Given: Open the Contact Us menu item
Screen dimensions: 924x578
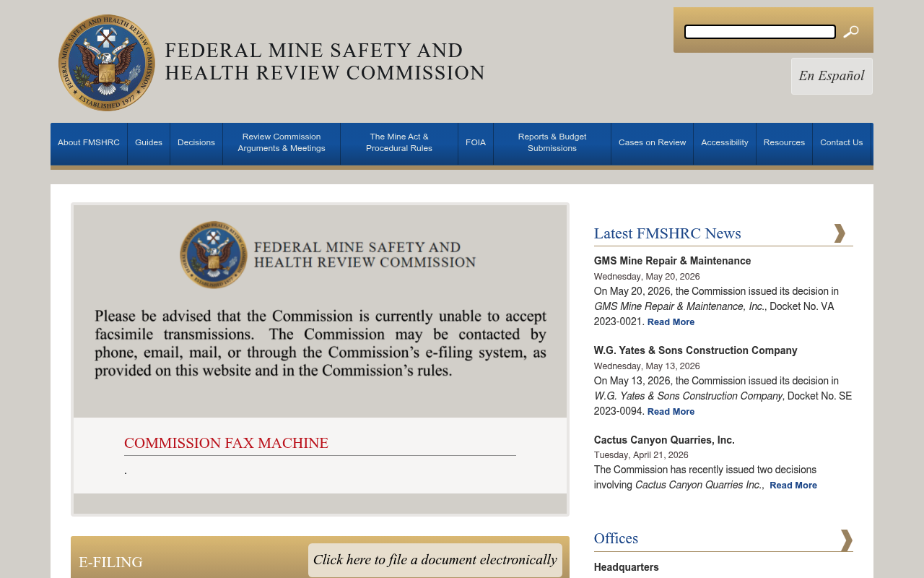Looking at the screenshot, I should (842, 143).
